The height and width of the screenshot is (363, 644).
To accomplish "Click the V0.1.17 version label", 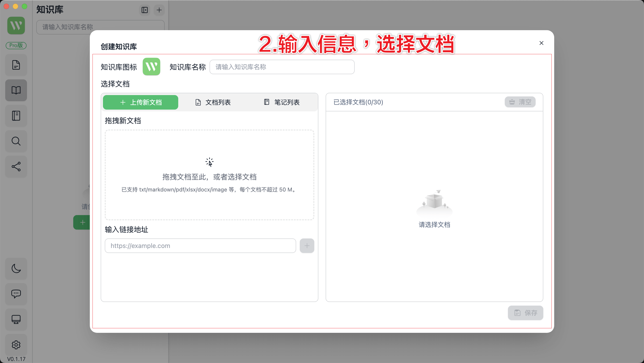I will click(x=16, y=359).
